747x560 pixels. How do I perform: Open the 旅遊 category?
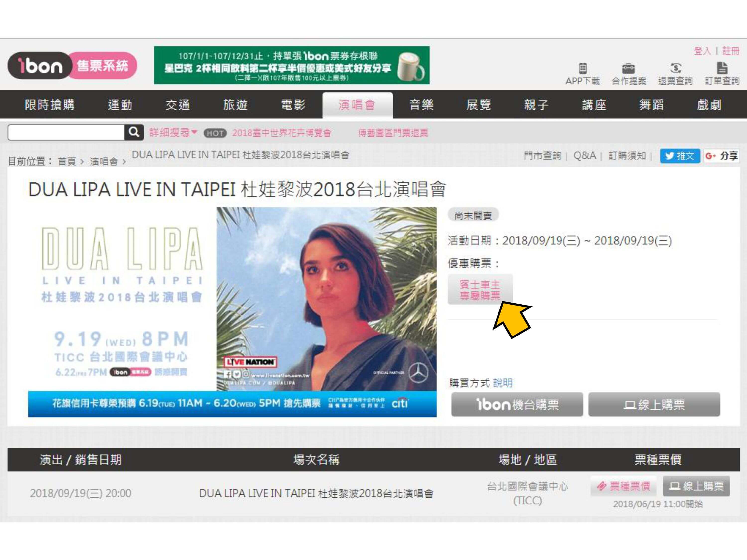coord(235,105)
